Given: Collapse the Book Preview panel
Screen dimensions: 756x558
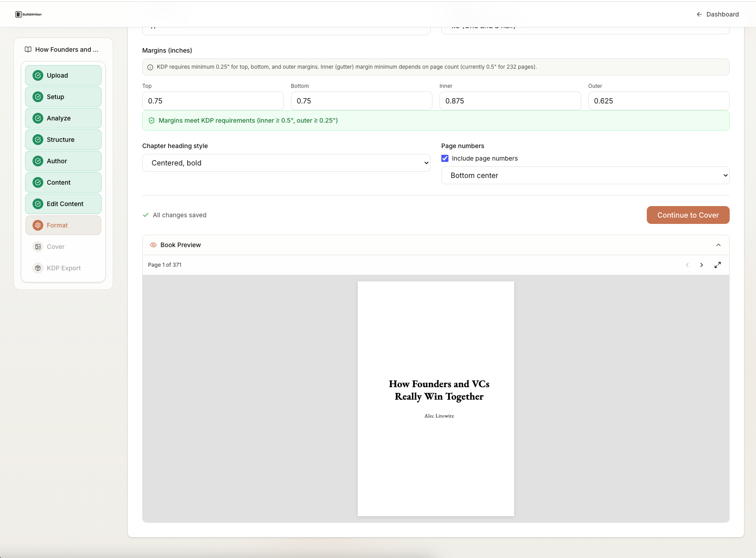Looking at the screenshot, I should click(x=719, y=245).
